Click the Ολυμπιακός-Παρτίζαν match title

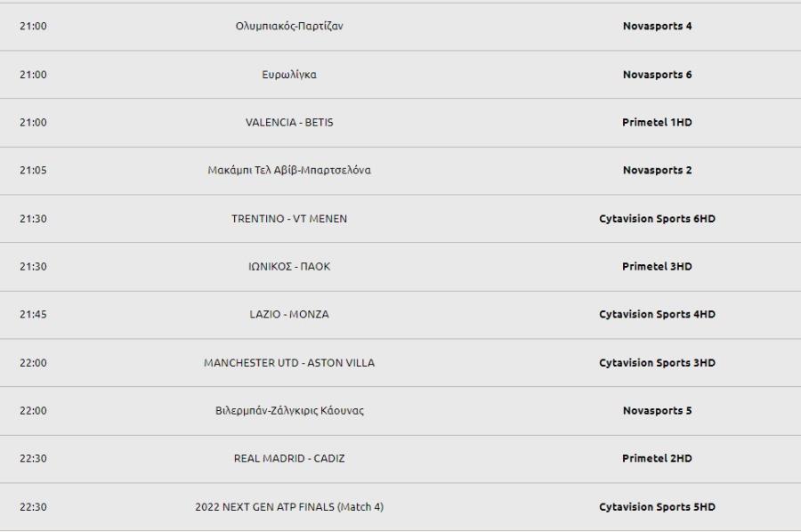(x=289, y=26)
